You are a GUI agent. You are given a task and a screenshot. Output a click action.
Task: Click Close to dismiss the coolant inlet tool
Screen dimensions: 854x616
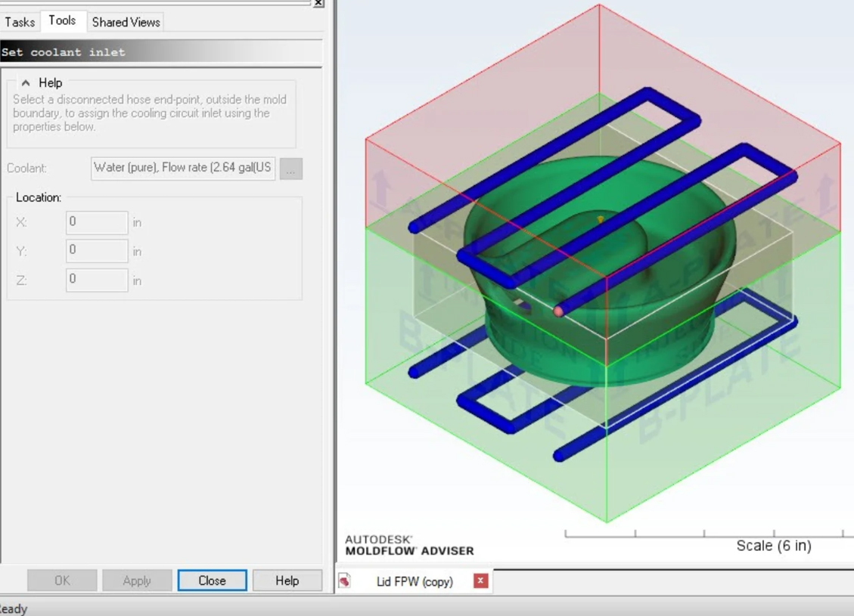(x=212, y=580)
